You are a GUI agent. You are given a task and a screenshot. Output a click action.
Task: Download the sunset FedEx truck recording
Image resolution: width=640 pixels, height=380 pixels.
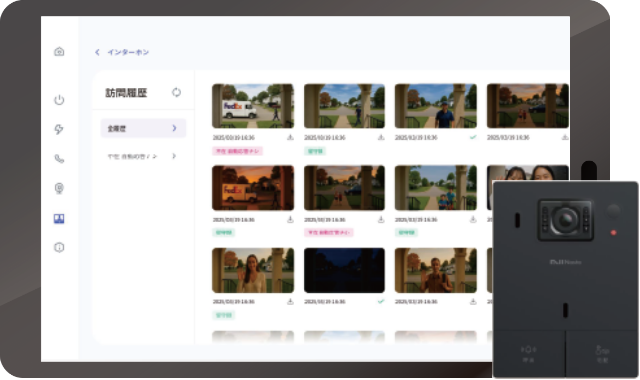coord(290,220)
